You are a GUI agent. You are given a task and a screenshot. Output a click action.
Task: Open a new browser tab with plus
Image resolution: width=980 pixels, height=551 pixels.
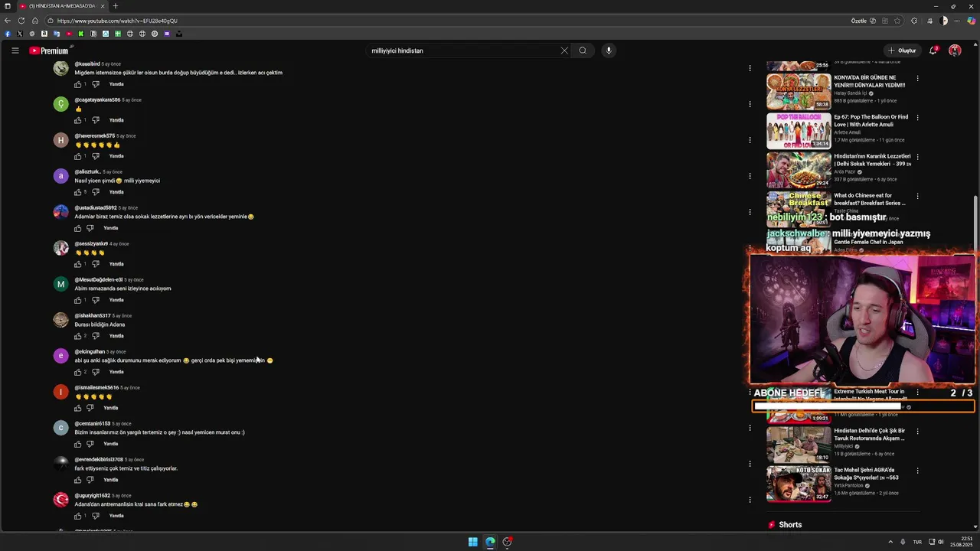tap(116, 6)
